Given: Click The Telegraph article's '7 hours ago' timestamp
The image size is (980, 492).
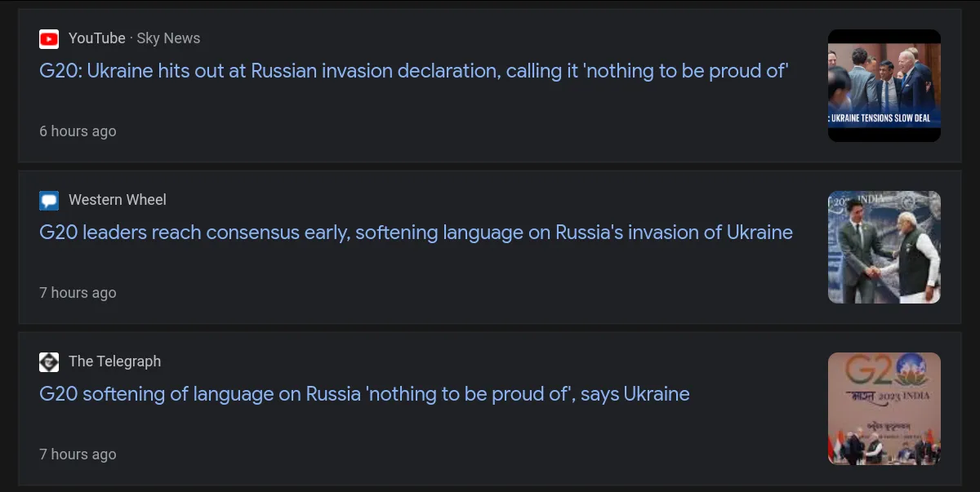Looking at the screenshot, I should pos(78,454).
